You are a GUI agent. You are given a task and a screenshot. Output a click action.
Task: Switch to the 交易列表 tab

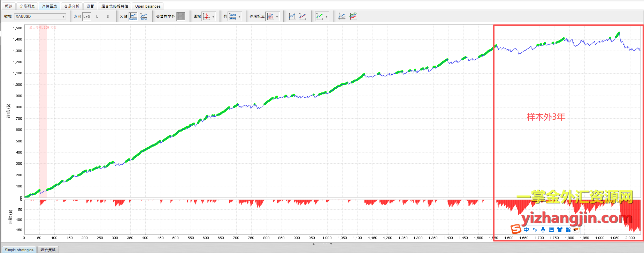point(27,6)
